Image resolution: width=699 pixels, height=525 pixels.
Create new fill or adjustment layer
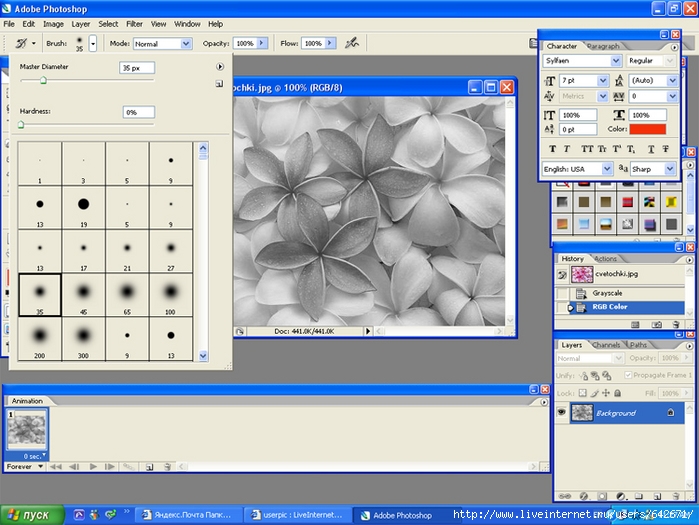tap(621, 496)
